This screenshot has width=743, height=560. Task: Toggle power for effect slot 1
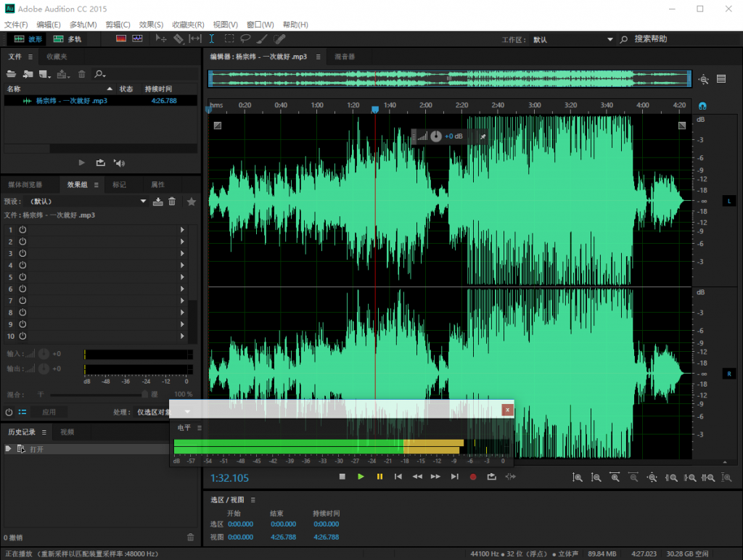22,229
